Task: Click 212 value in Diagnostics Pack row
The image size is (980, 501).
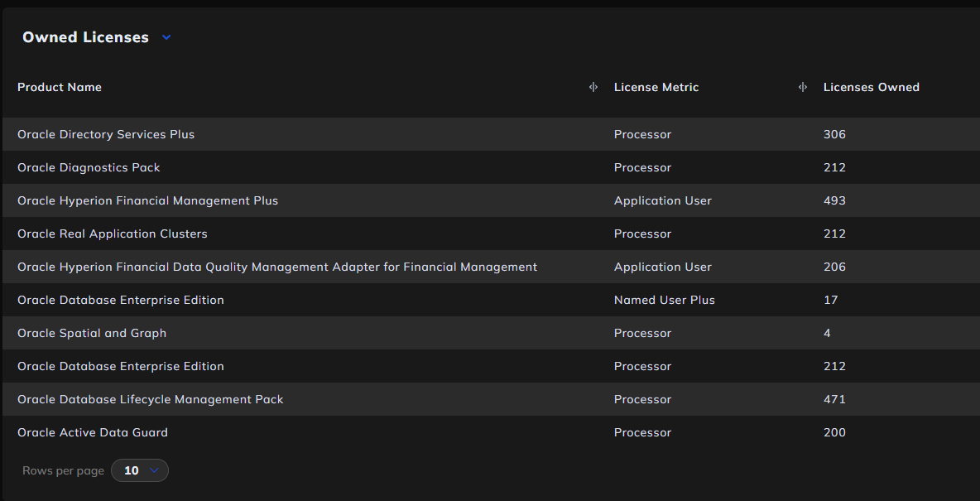Action: pos(834,167)
